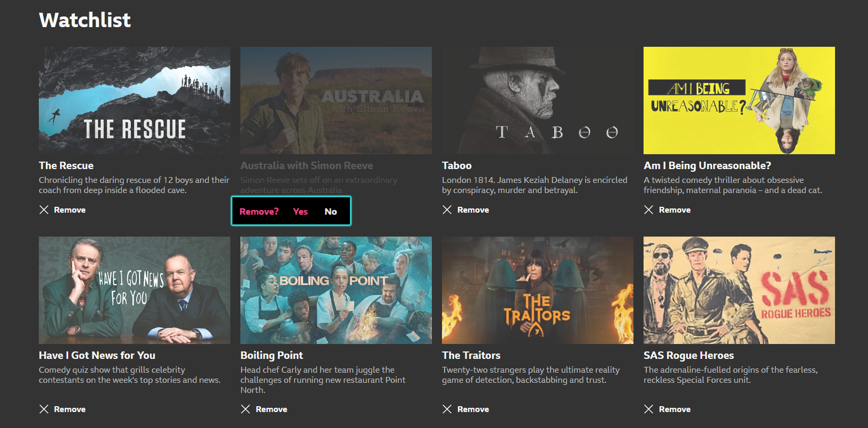Confirm removal by clicking Yes
Screen dimensions: 868x428
coord(301,212)
